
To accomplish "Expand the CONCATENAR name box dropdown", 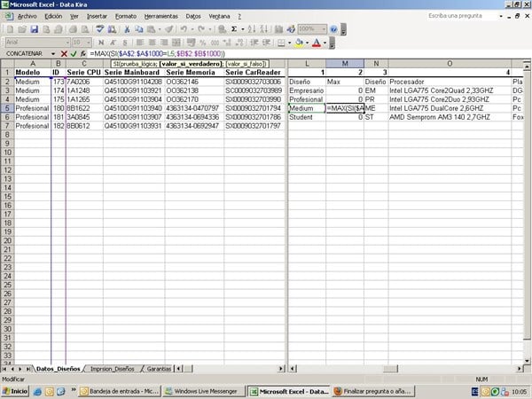I will (x=53, y=54).
